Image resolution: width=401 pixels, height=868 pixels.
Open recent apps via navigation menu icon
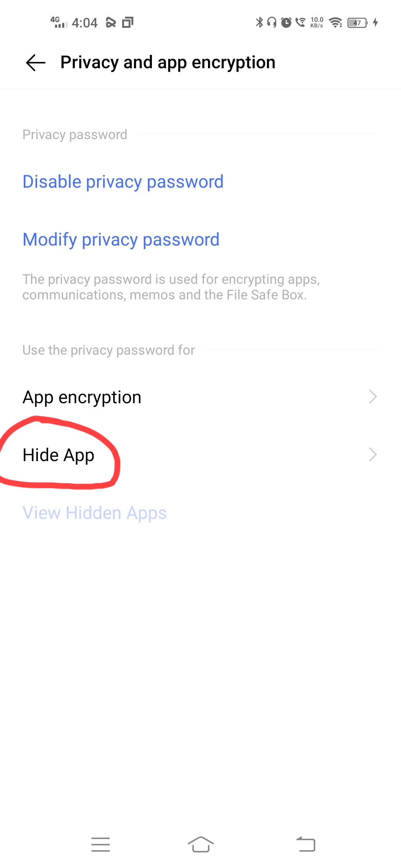pyautogui.click(x=101, y=844)
